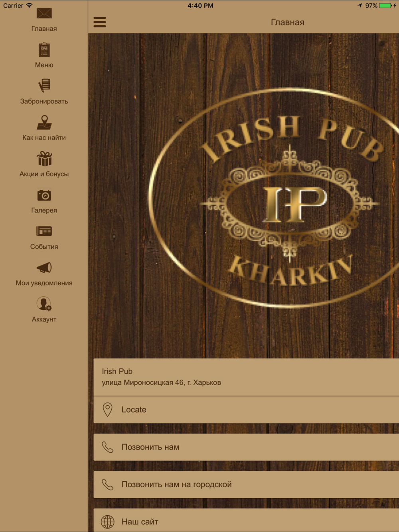Select Как нас найти in sidebar
This screenshot has height=532, width=399.
pyautogui.click(x=44, y=138)
